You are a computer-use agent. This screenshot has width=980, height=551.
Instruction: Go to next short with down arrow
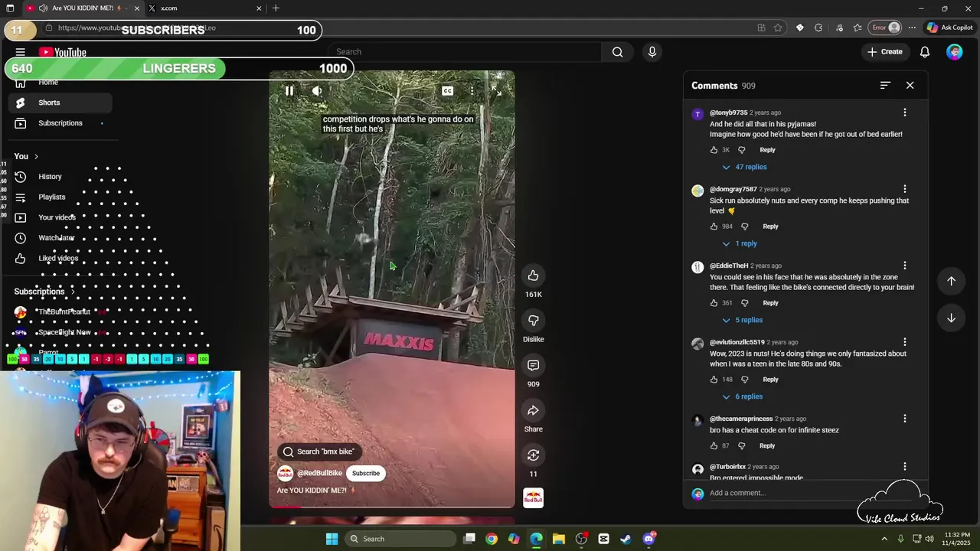coord(951,318)
